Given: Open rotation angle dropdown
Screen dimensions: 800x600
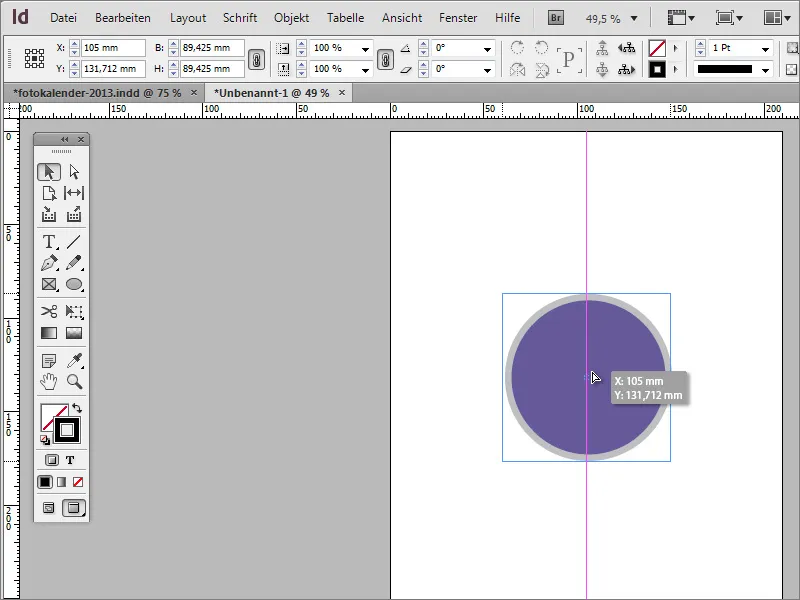Looking at the screenshot, I should (487, 49).
